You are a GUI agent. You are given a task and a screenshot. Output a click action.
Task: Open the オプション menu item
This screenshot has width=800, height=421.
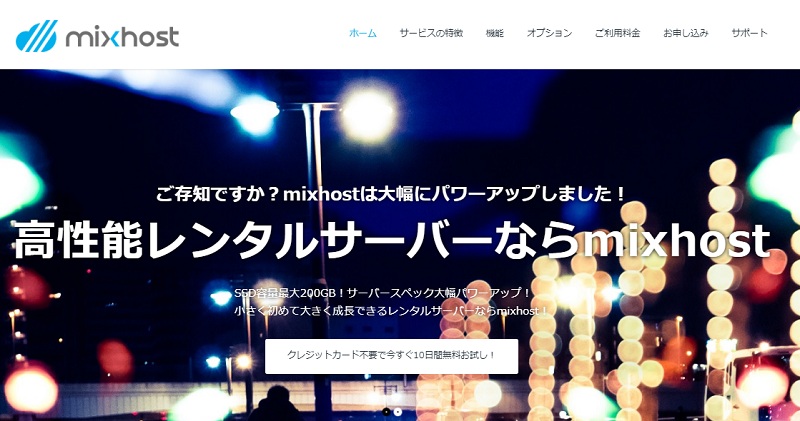click(x=549, y=33)
